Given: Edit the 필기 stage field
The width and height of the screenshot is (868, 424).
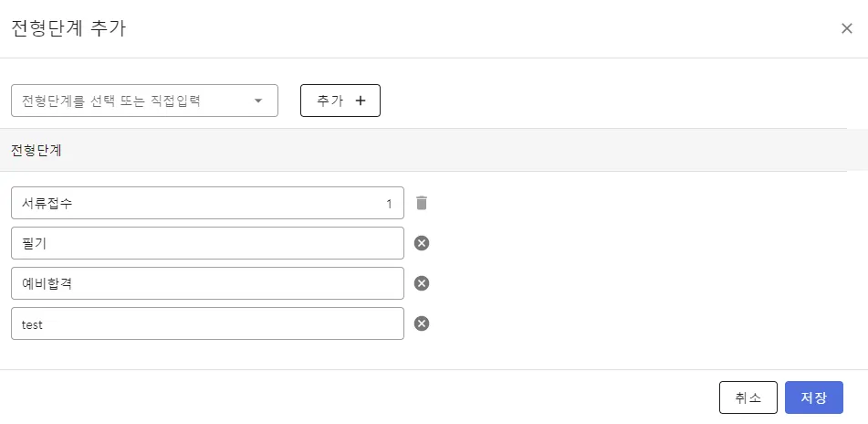Looking at the screenshot, I should point(207,243).
